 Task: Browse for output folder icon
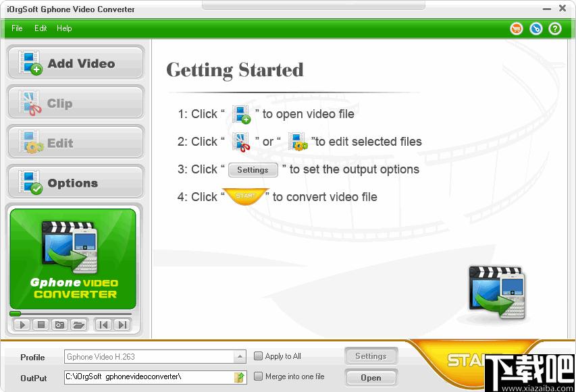click(240, 377)
